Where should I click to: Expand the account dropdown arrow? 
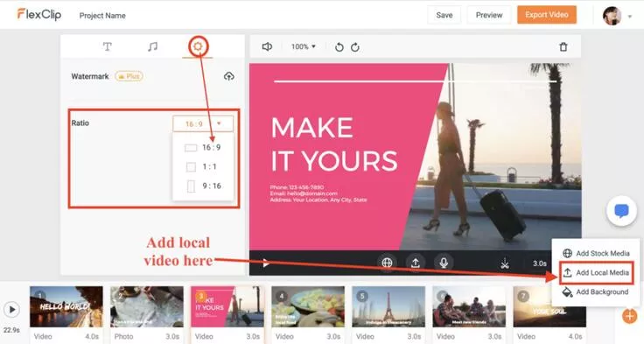tap(630, 17)
